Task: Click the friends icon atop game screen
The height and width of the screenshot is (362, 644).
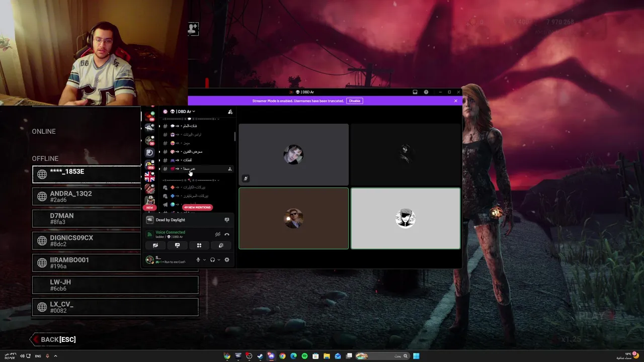Action: [193, 29]
